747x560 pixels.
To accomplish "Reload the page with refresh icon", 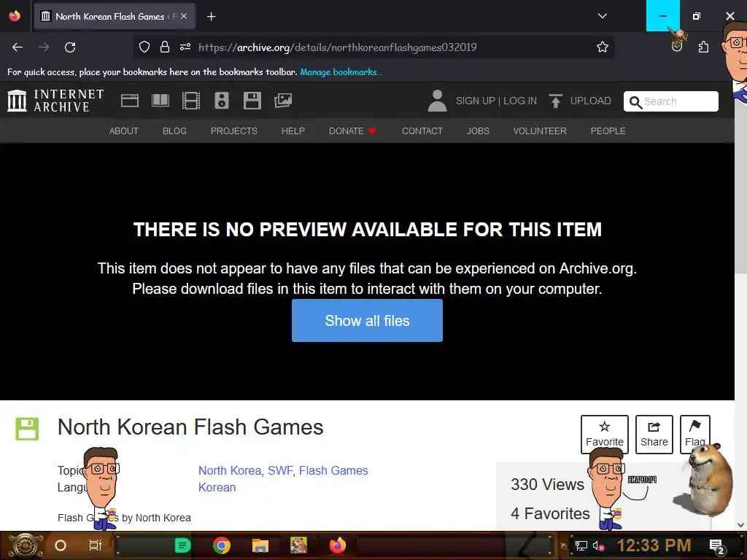I will [x=70, y=47].
